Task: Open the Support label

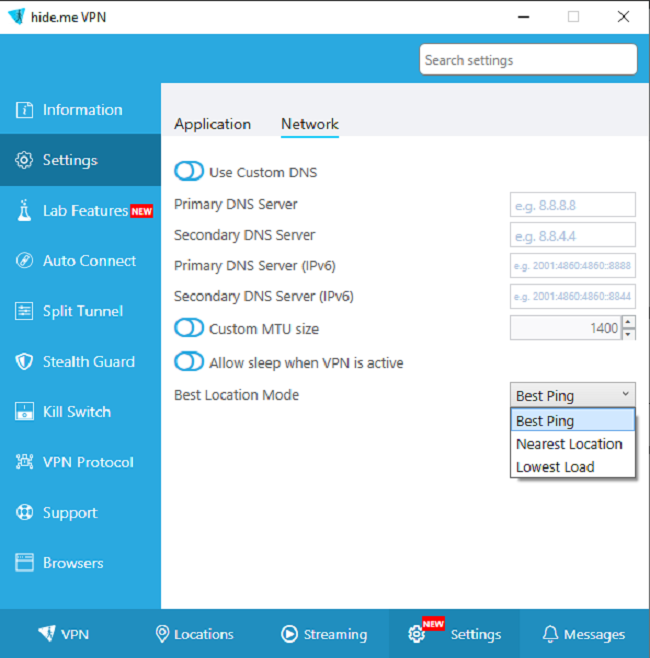Action: (70, 513)
